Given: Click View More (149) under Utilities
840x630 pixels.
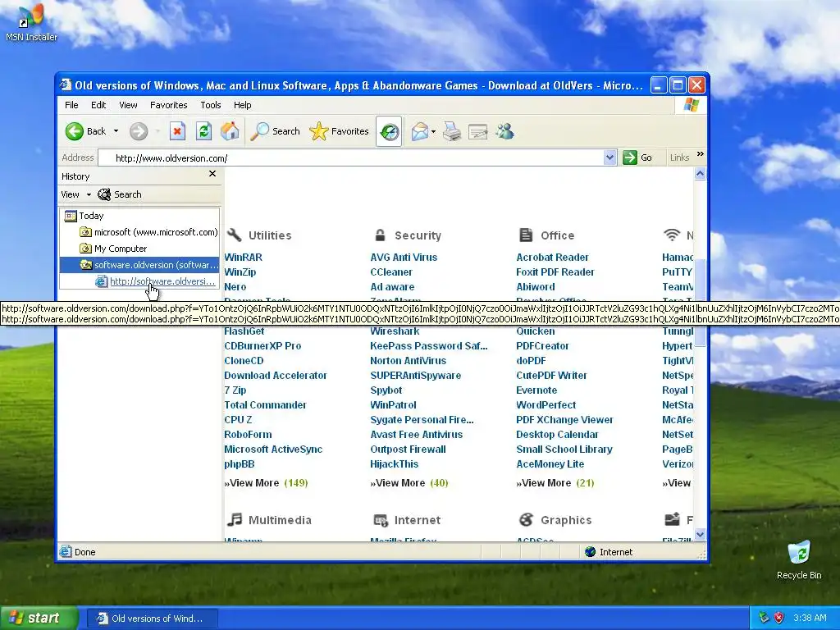Looking at the screenshot, I should tap(266, 482).
